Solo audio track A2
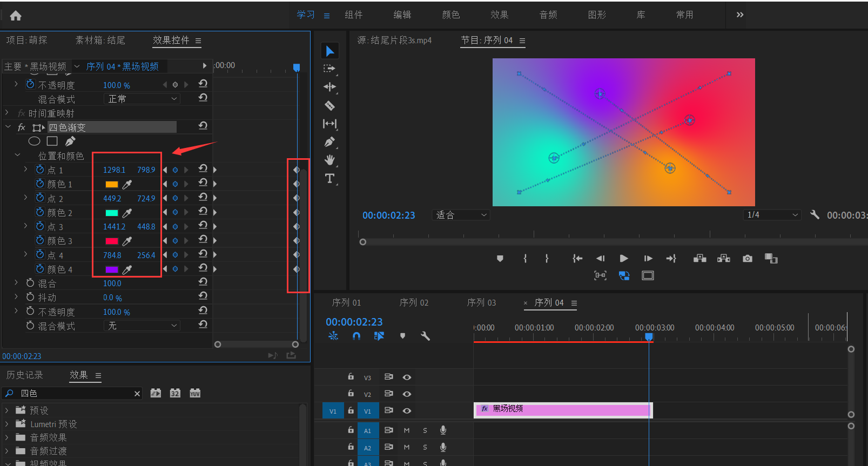Image resolution: width=868 pixels, height=466 pixels. click(x=425, y=447)
